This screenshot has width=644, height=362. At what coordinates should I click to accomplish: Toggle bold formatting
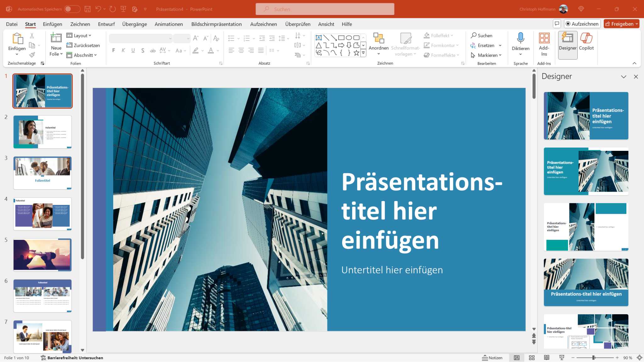pyautogui.click(x=114, y=50)
